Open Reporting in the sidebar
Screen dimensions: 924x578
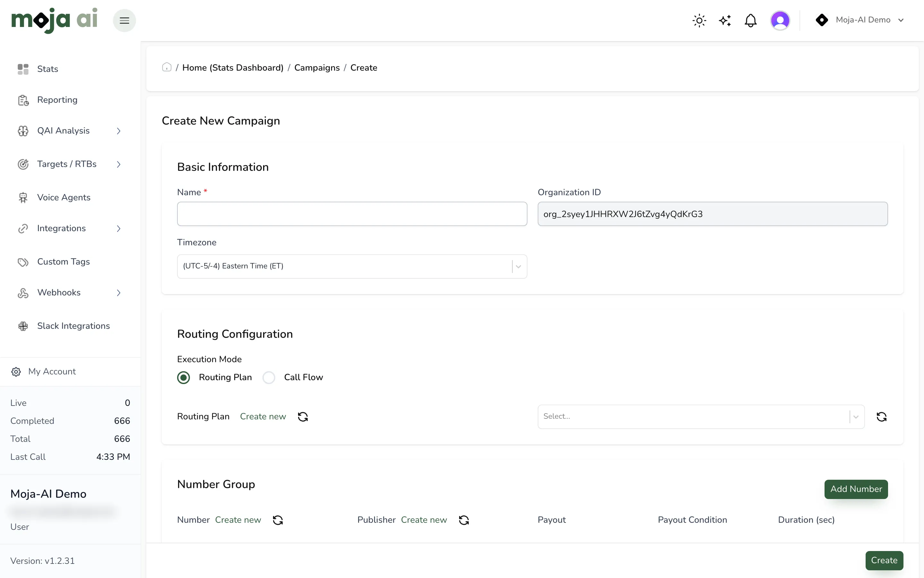57,100
